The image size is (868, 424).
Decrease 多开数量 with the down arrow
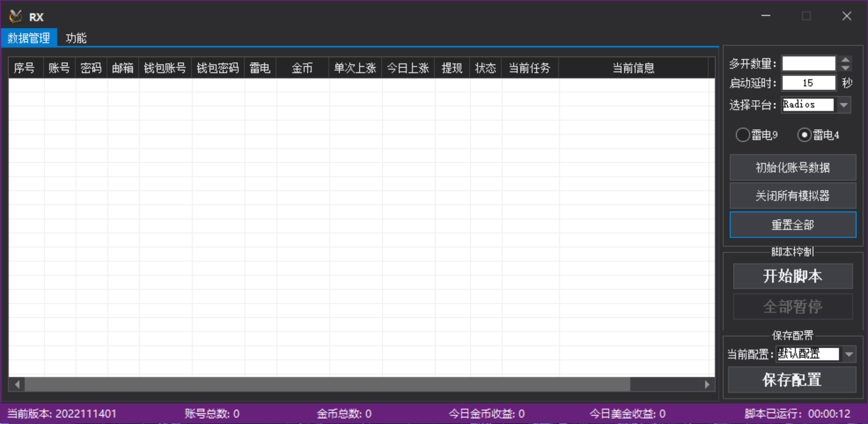point(845,68)
